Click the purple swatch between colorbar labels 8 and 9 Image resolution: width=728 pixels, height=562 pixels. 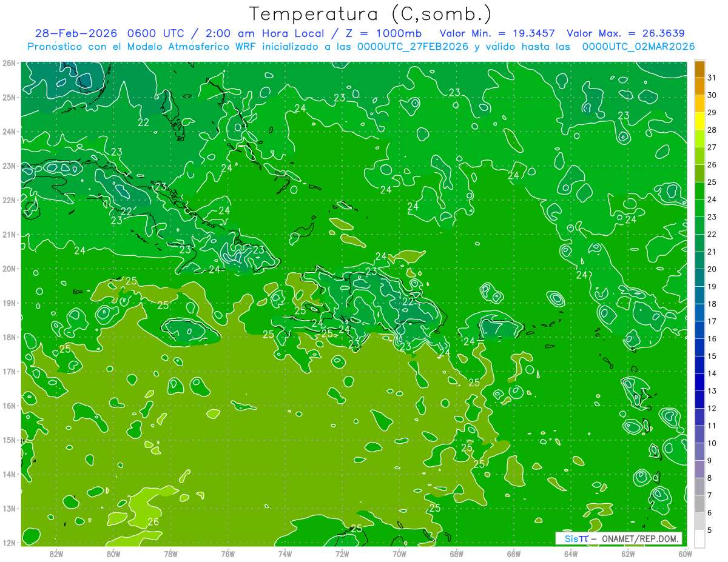coord(699,469)
